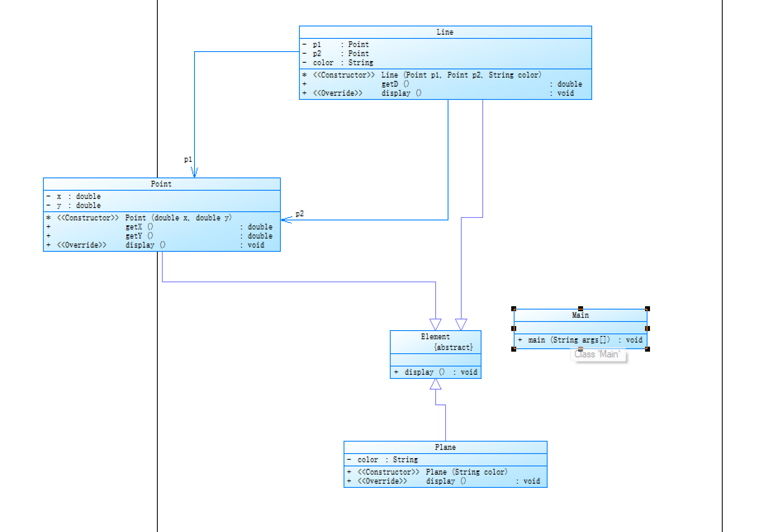Select the 'x : double' attribute in Point
759x532 pixels.
pos(74,196)
